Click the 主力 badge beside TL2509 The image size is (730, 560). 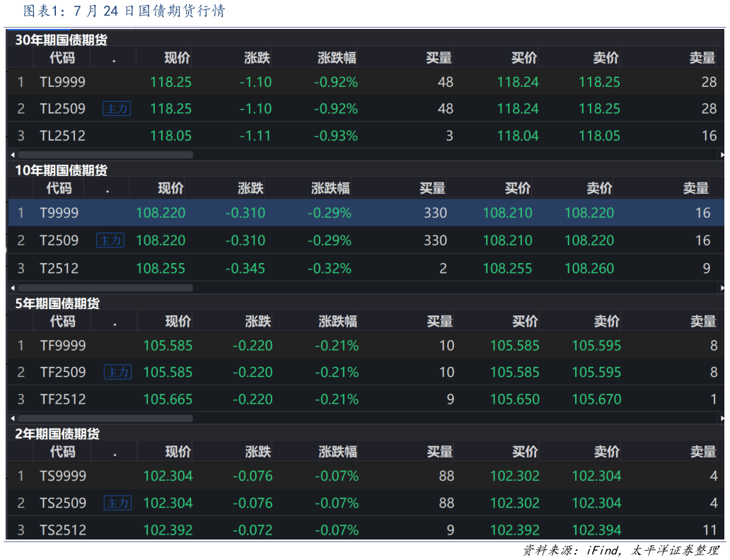(117, 109)
